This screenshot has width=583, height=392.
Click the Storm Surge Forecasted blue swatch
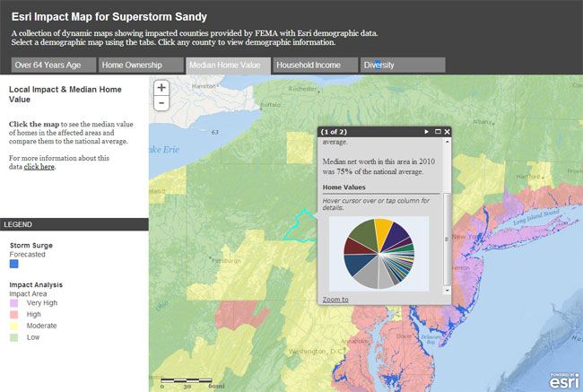(13, 264)
